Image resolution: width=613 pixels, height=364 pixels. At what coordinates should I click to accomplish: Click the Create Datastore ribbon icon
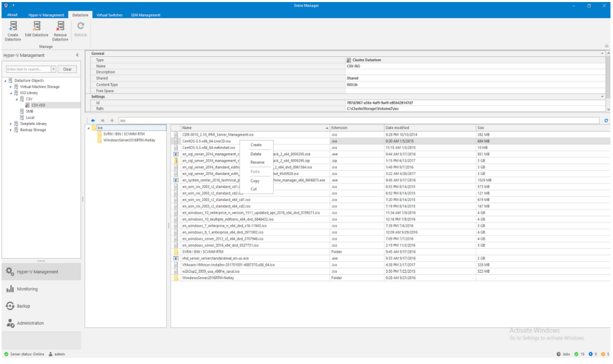(x=13, y=26)
